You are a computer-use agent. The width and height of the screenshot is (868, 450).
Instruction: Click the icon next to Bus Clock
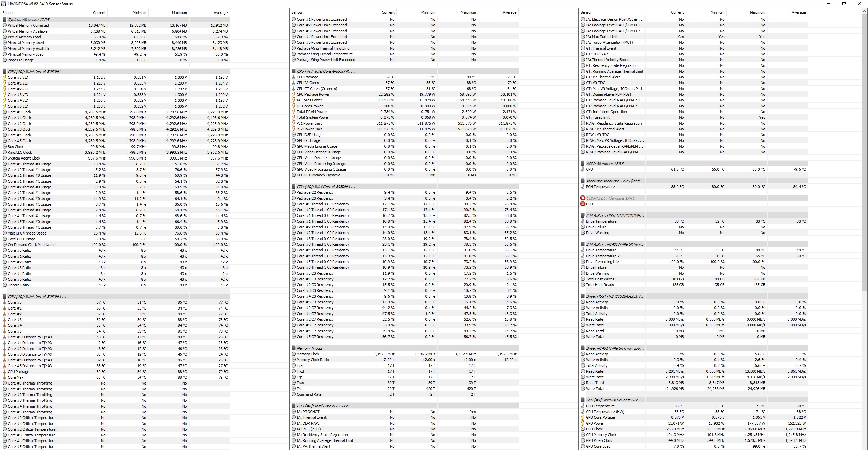[5, 147]
